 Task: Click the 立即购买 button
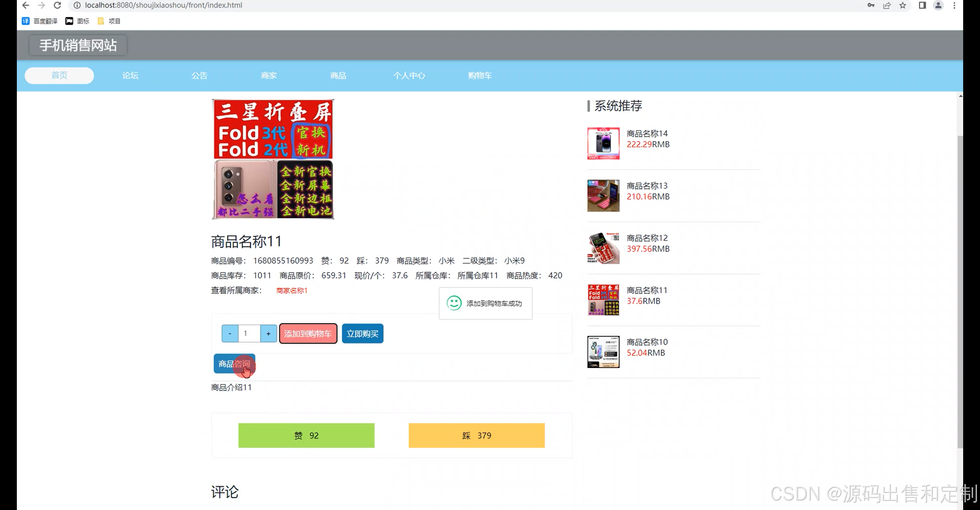(362, 333)
